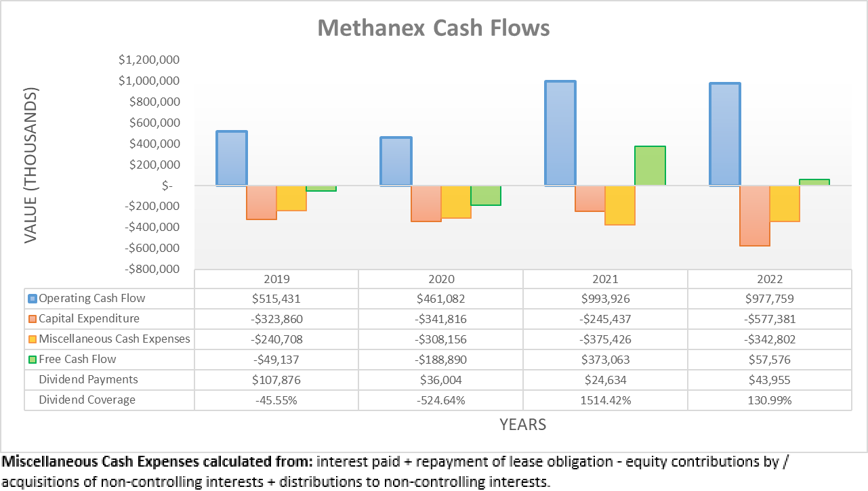The height and width of the screenshot is (491, 868).
Task: Click the $107,876 dividend payments cell
Action: [x=276, y=380]
